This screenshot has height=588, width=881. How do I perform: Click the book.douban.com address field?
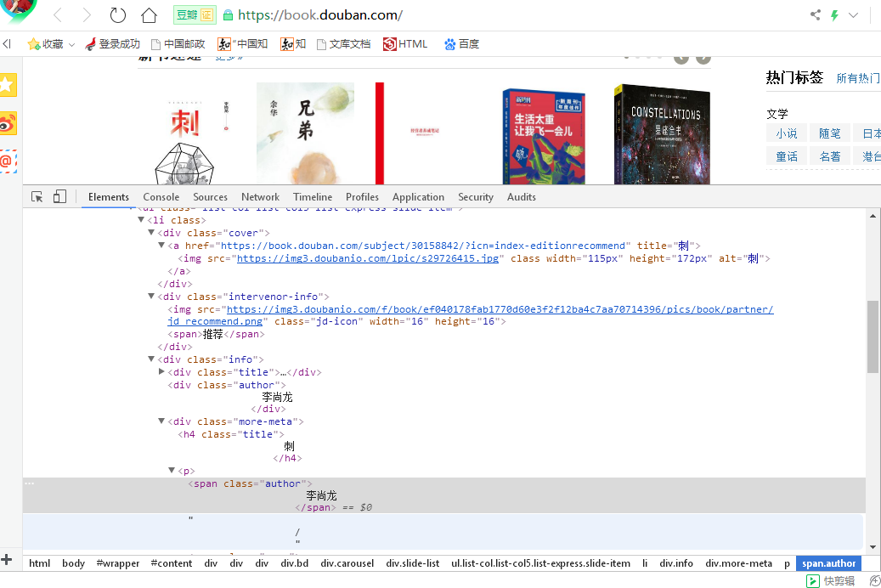pyautogui.click(x=320, y=15)
